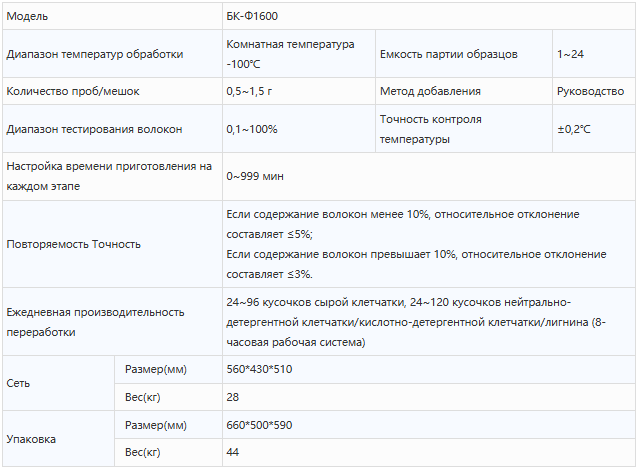Screen dimensions: 643x470
Task: Click the Метод добавления label
Action: coord(430,91)
